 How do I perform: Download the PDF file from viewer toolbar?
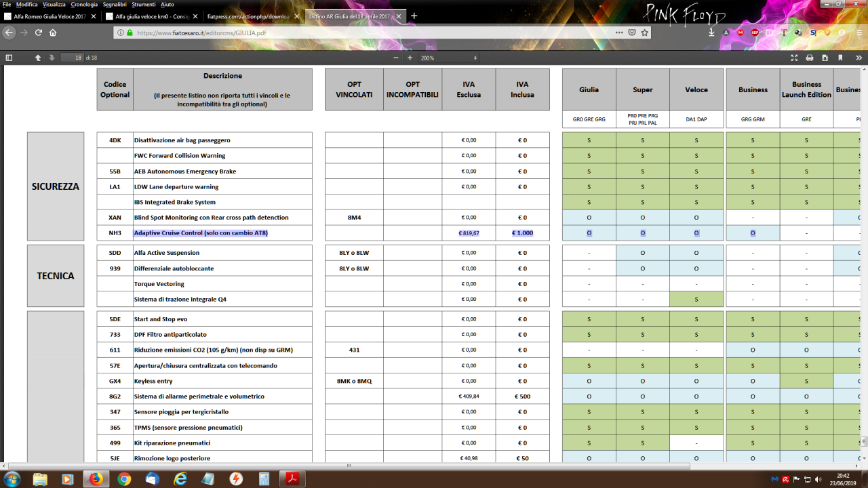click(825, 58)
